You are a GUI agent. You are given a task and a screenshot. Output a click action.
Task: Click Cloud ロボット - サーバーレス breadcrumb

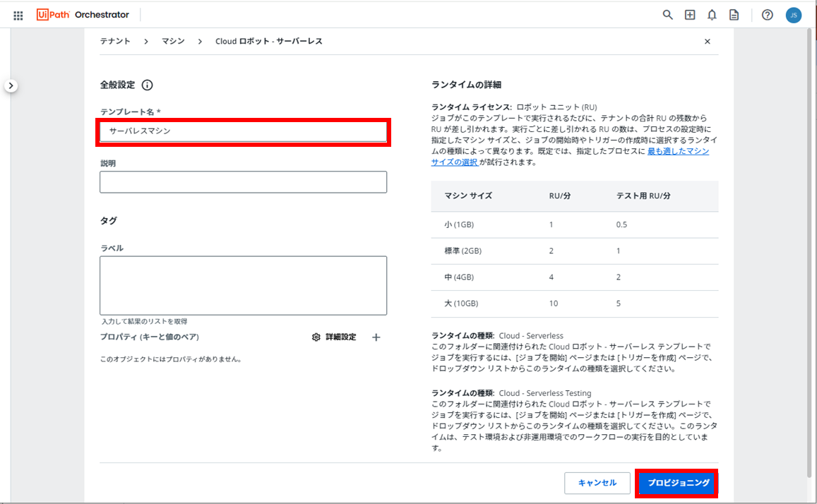(x=269, y=41)
